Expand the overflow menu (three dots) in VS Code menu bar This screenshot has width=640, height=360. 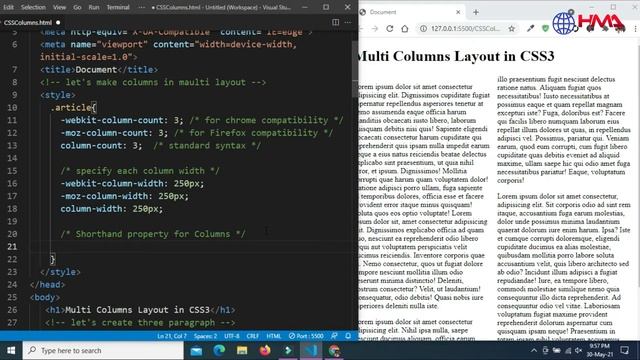click(x=141, y=7)
